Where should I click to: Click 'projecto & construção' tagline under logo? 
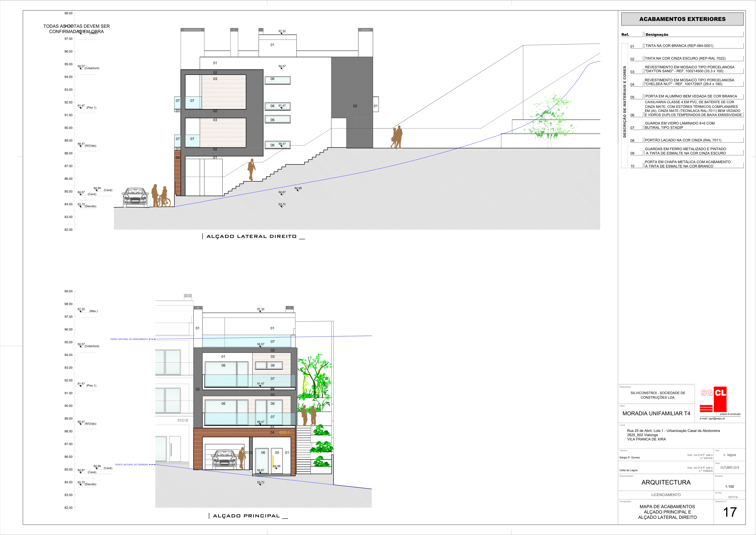tap(730, 414)
